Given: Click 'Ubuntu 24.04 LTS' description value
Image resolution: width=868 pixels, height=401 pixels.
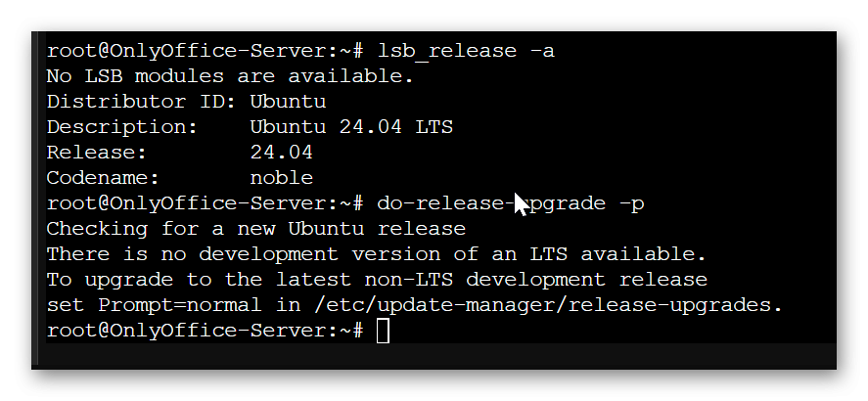Looking at the screenshot, I should pyautogui.click(x=351, y=127).
